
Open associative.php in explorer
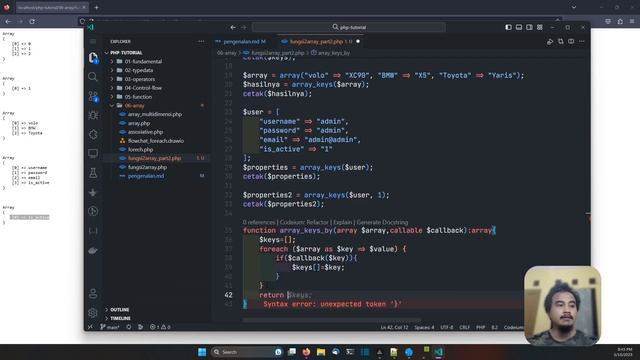click(x=145, y=132)
